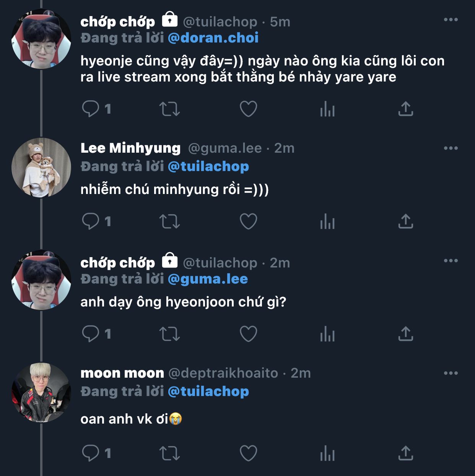475x476 pixels.
Task: Share Lee Minhyung's tweet
Action: (x=405, y=221)
